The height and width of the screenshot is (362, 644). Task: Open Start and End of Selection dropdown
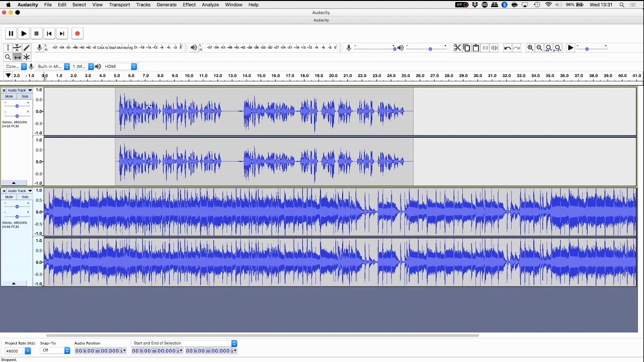click(184, 343)
